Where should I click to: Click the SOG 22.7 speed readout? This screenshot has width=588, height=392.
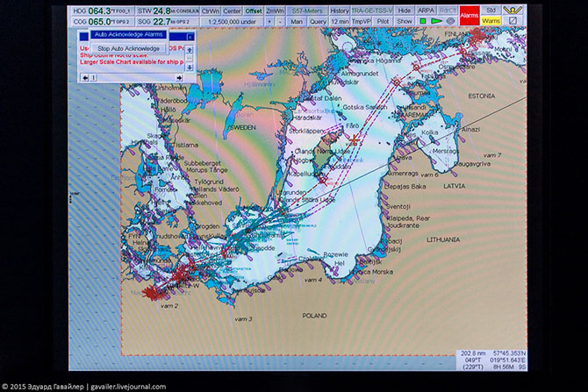coord(168,22)
